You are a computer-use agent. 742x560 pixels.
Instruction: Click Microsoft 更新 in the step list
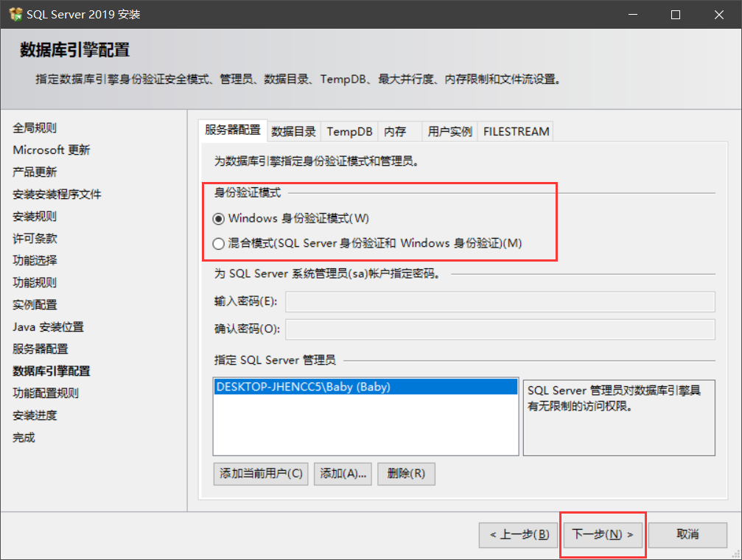click(x=51, y=150)
